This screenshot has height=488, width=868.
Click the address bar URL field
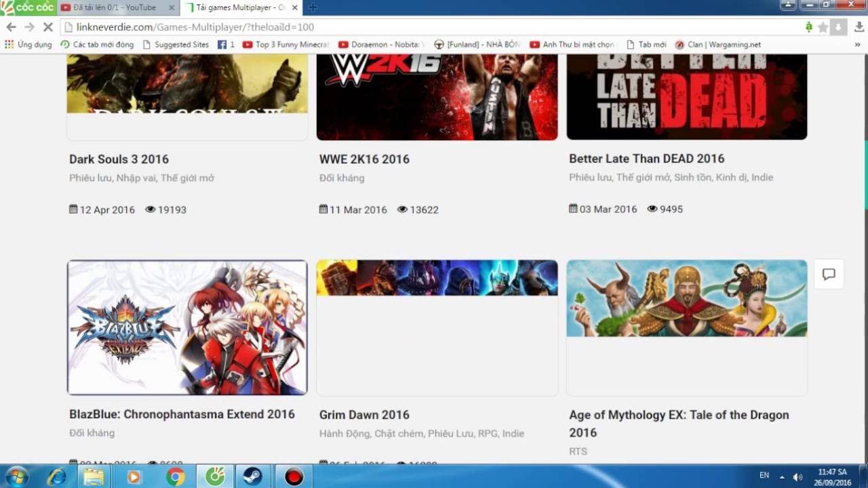point(434,27)
